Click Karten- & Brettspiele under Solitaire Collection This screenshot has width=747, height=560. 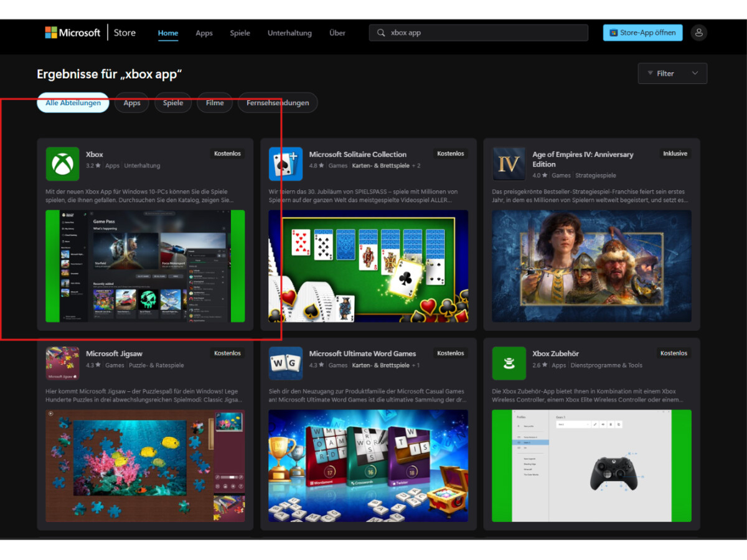[380, 166]
